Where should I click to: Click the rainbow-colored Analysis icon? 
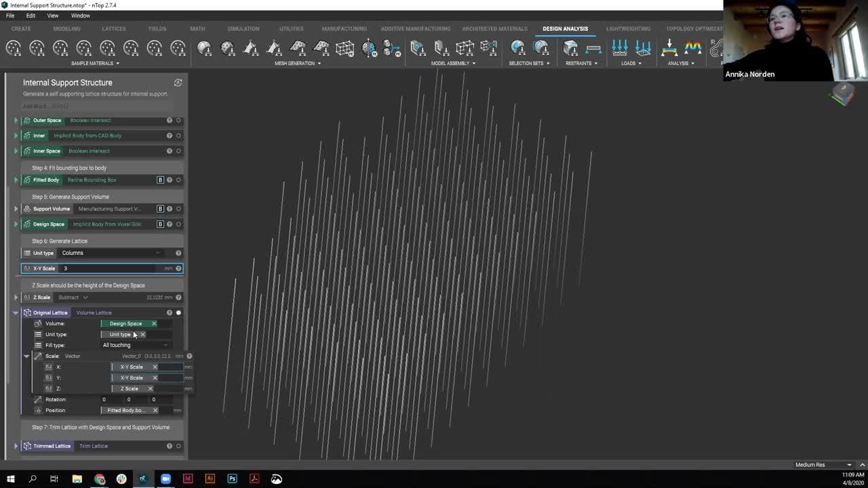[x=692, y=48]
